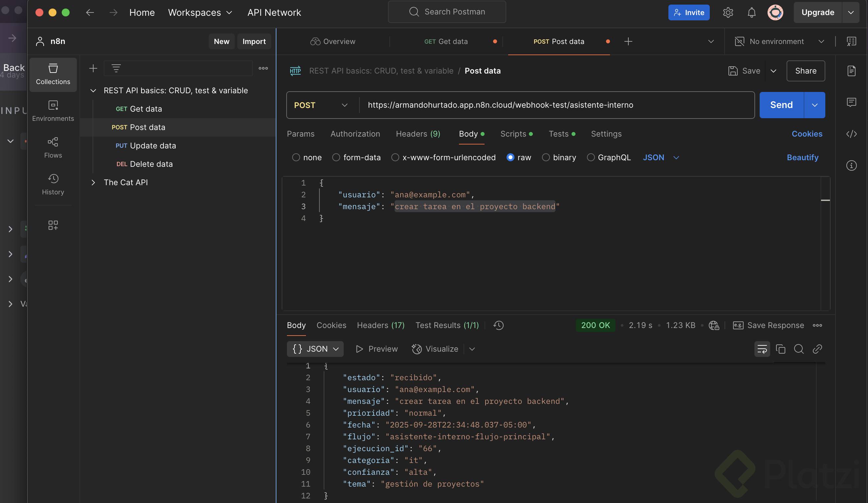Click the request editor scrollbar marker

[825, 200]
